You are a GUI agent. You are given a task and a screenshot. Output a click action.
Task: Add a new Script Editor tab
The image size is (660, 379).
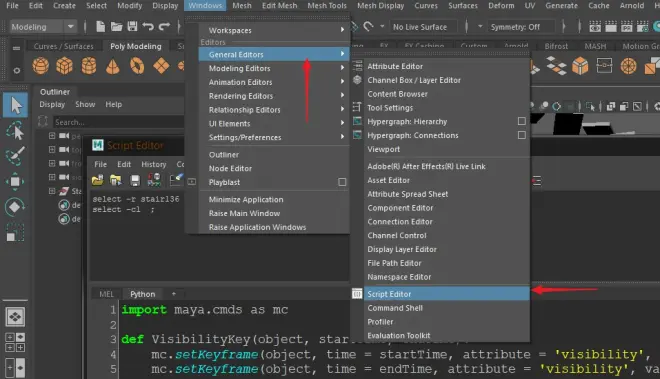point(174,294)
